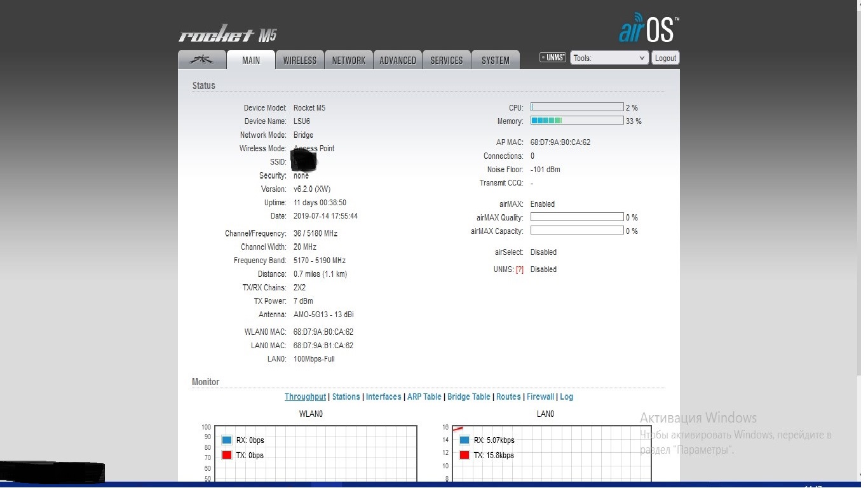Open the Firewall link
Image resolution: width=868 pixels, height=488 pixels.
tap(541, 396)
